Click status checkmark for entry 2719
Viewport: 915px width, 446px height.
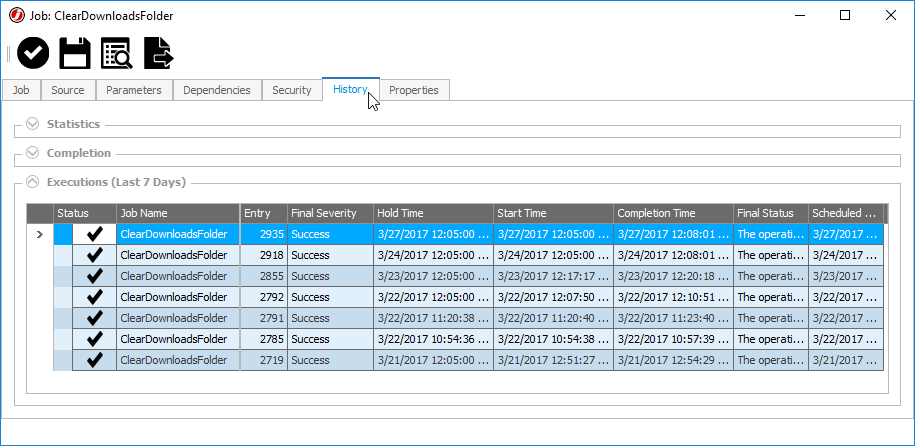(x=94, y=360)
